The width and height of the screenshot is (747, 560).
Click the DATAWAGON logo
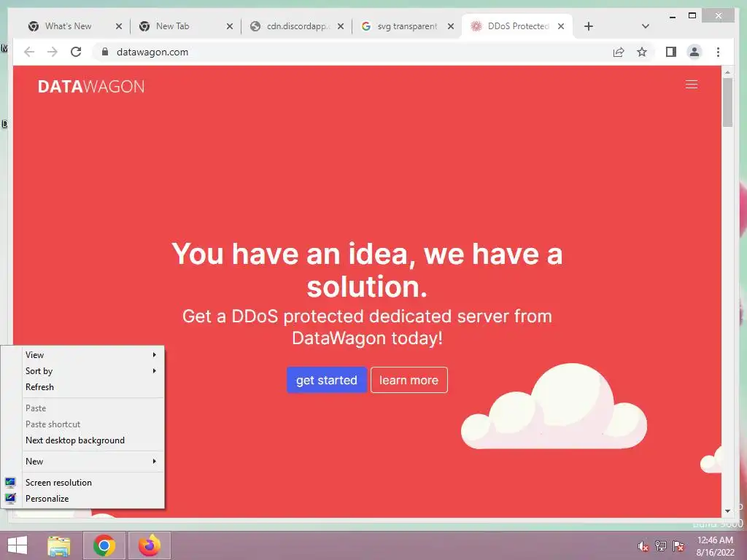[x=91, y=86]
